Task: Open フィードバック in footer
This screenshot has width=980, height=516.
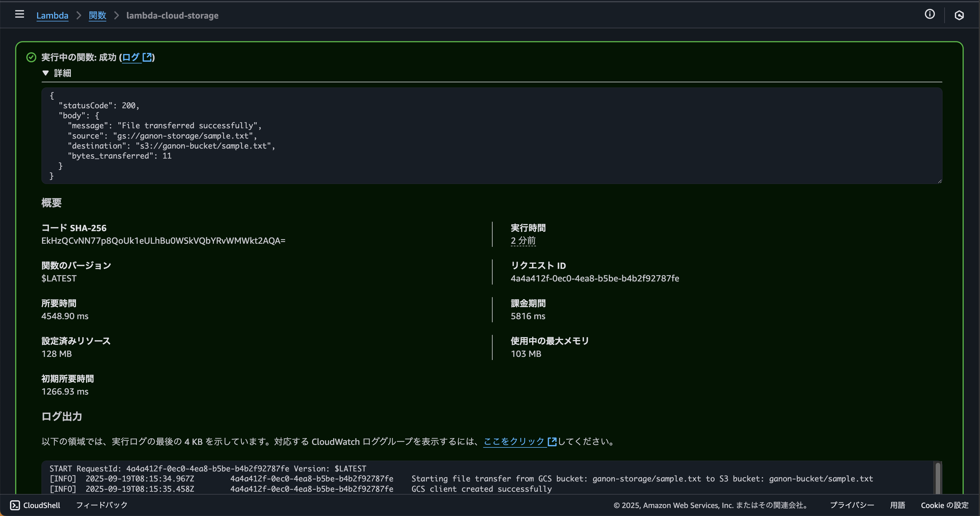Action: (x=102, y=505)
